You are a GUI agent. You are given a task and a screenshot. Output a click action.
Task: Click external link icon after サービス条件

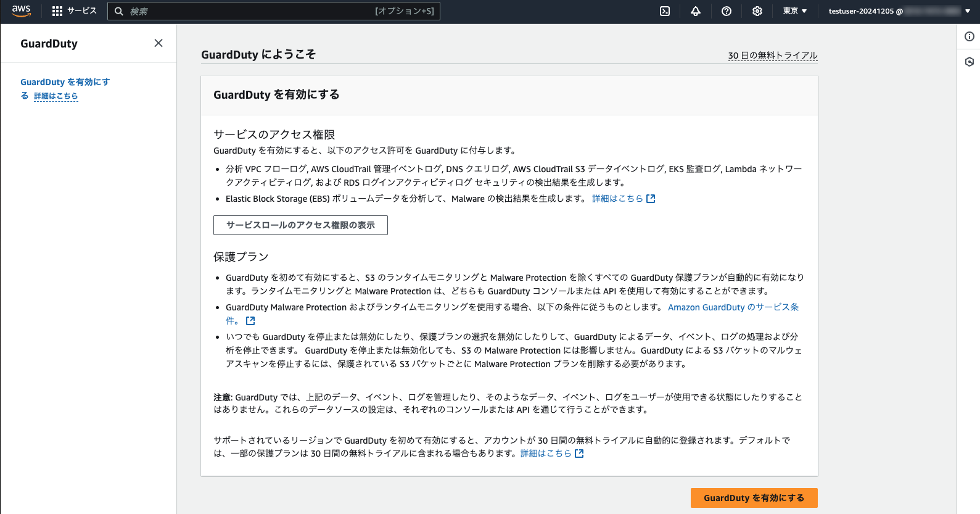(x=250, y=321)
